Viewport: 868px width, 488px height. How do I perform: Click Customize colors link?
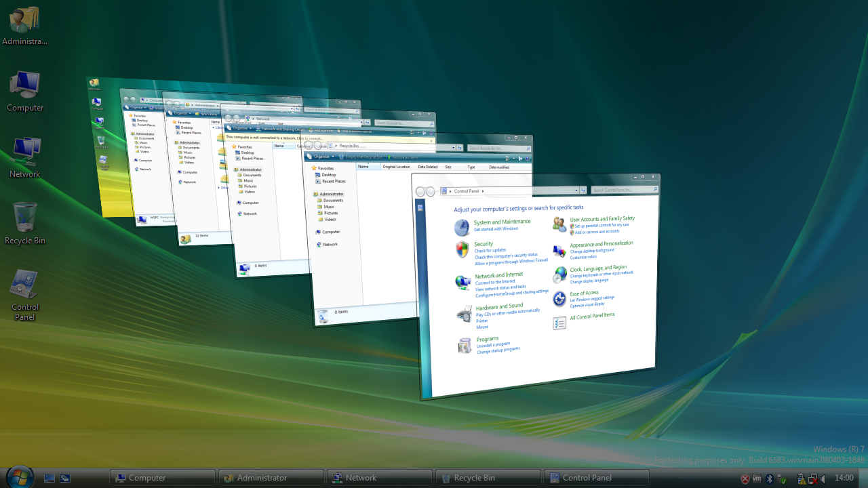point(583,257)
